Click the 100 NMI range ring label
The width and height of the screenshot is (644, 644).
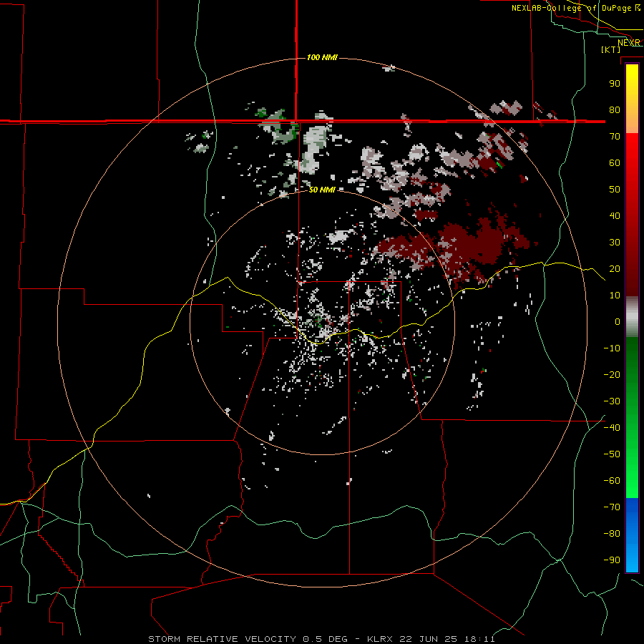click(321, 57)
